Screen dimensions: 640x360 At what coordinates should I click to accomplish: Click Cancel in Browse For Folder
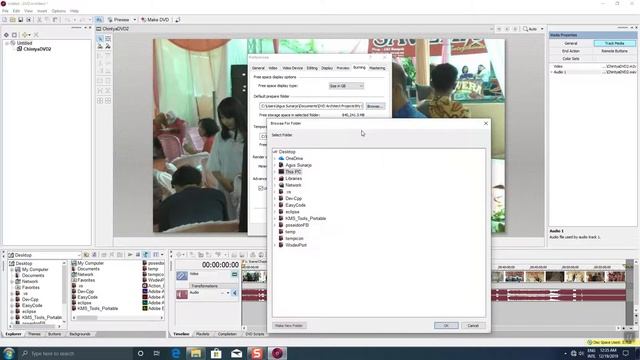[473, 326]
